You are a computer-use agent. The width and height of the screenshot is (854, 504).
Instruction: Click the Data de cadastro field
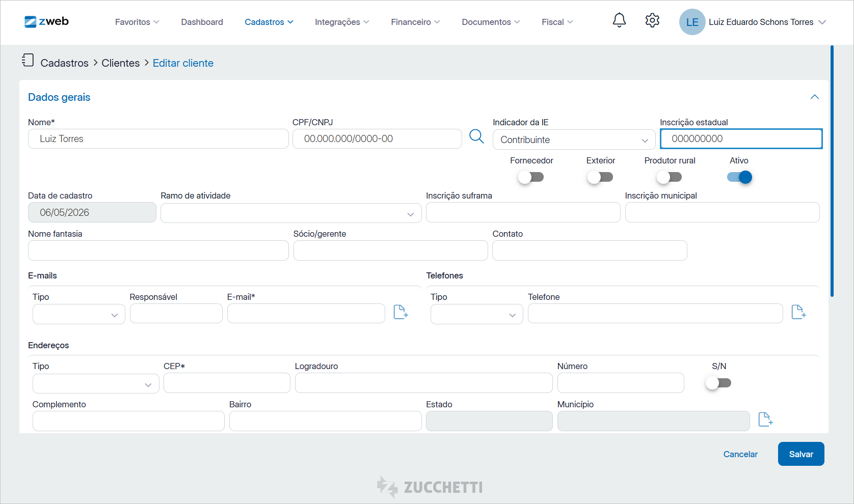coord(92,212)
